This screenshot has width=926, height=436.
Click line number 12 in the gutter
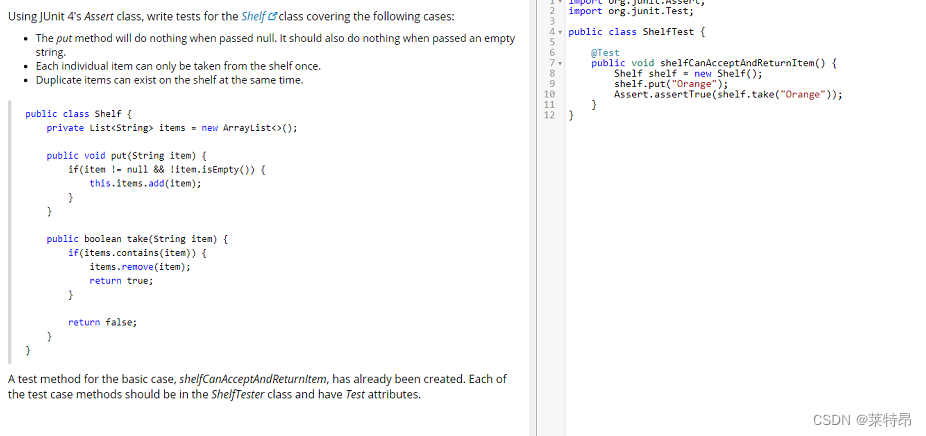pos(548,115)
